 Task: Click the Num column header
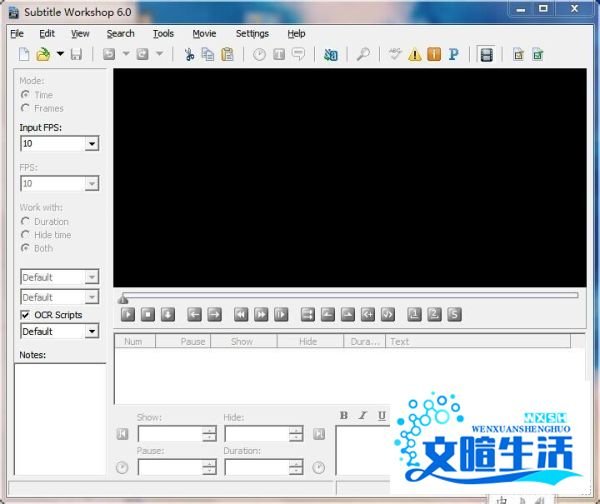135,341
